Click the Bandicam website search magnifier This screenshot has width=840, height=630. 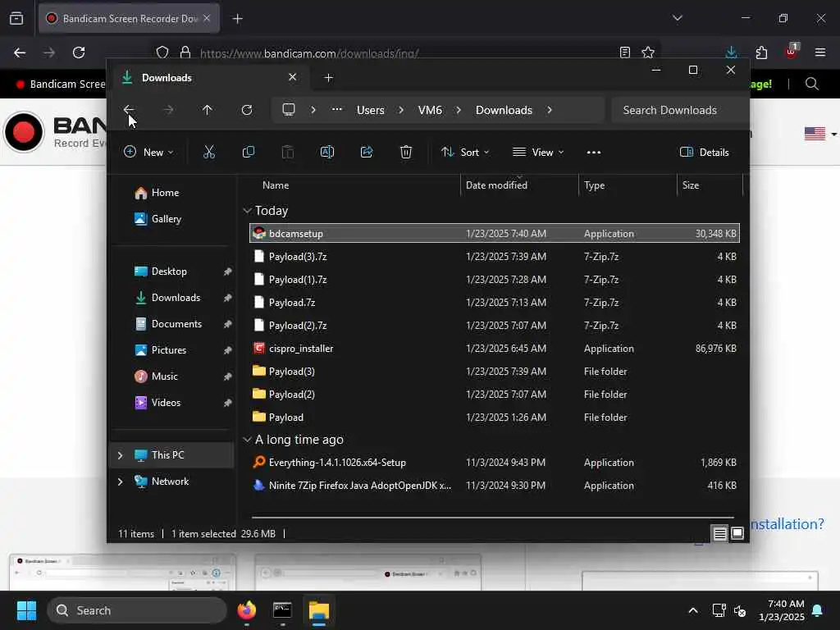(x=812, y=84)
